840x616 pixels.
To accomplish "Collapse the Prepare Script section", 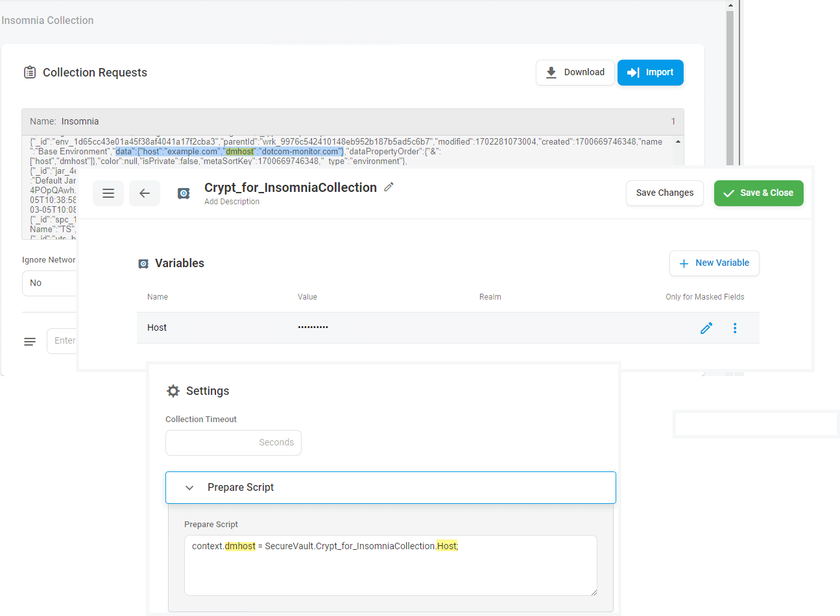I will click(189, 488).
